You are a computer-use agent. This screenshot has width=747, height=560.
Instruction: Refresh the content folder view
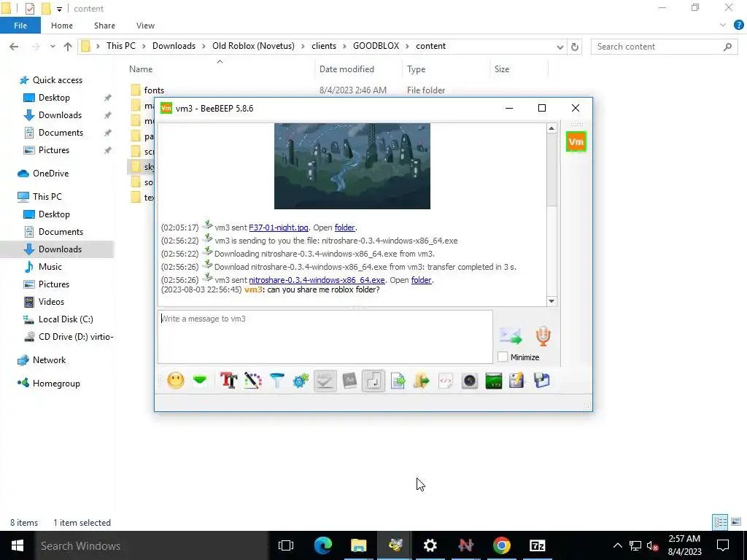pos(575,47)
